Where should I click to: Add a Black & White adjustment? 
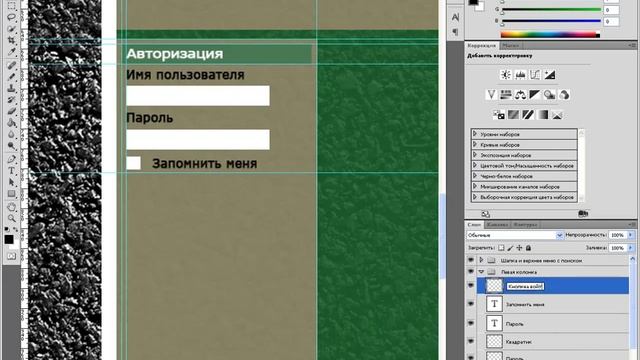[x=535, y=95]
